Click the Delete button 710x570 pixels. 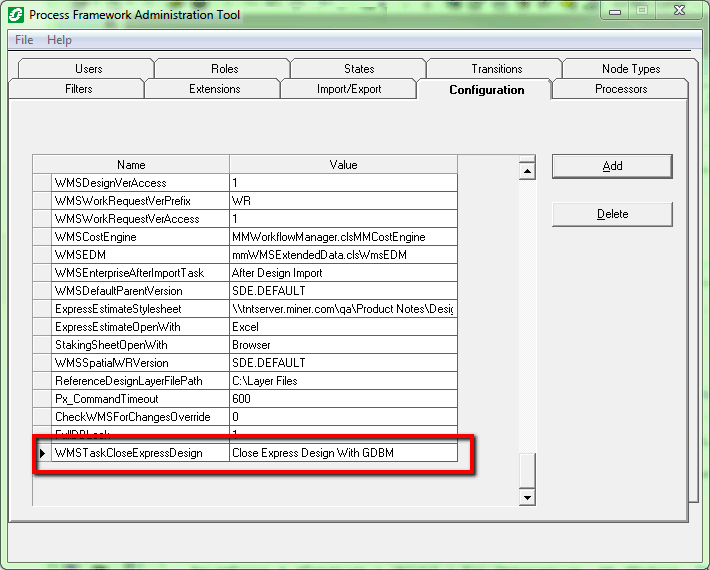612,214
